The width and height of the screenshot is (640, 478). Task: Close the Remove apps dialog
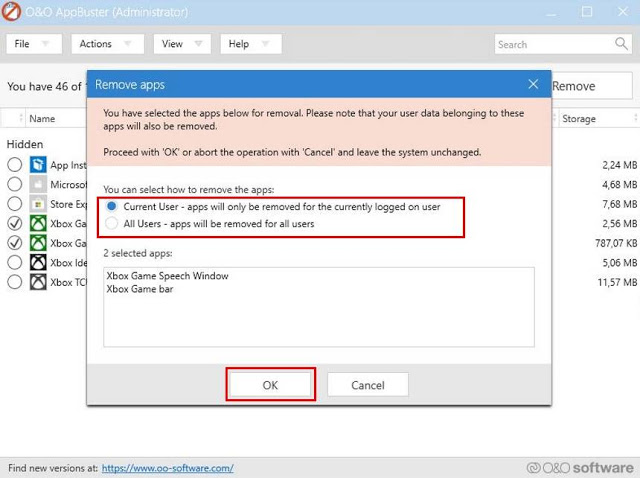(x=533, y=84)
